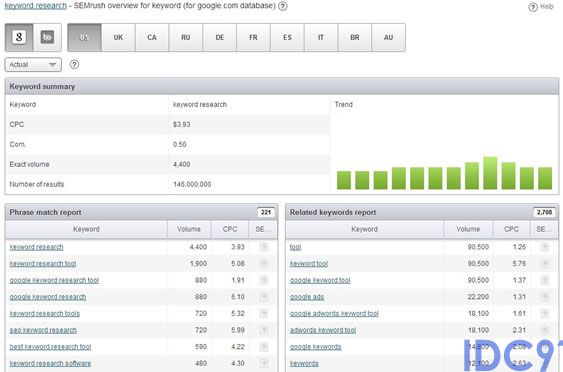Select the ES database tab
Viewport: 563px width, 372px height.
[287, 37]
